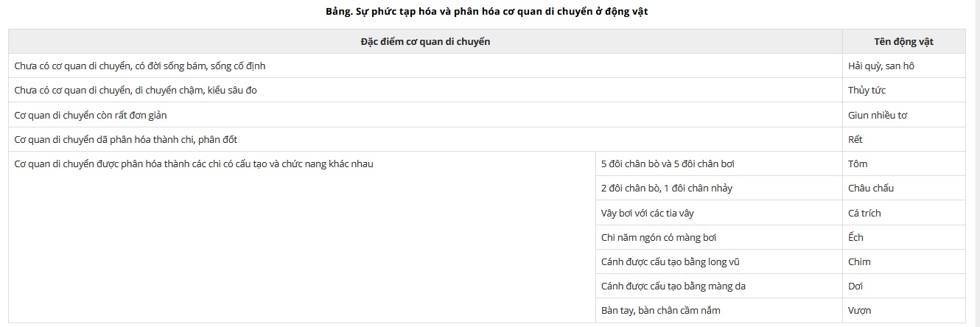
Task: Click the 'Chim' animal cell
Action: [x=904, y=261]
